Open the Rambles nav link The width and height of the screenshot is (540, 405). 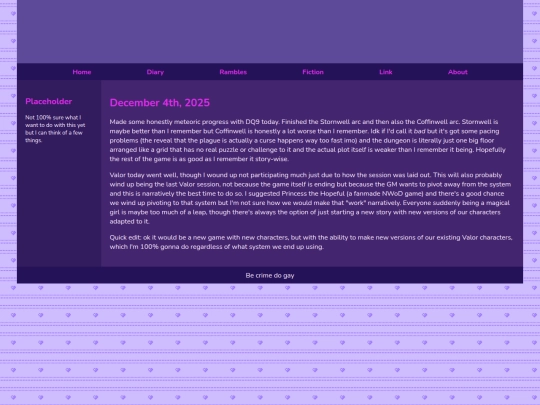[233, 72]
